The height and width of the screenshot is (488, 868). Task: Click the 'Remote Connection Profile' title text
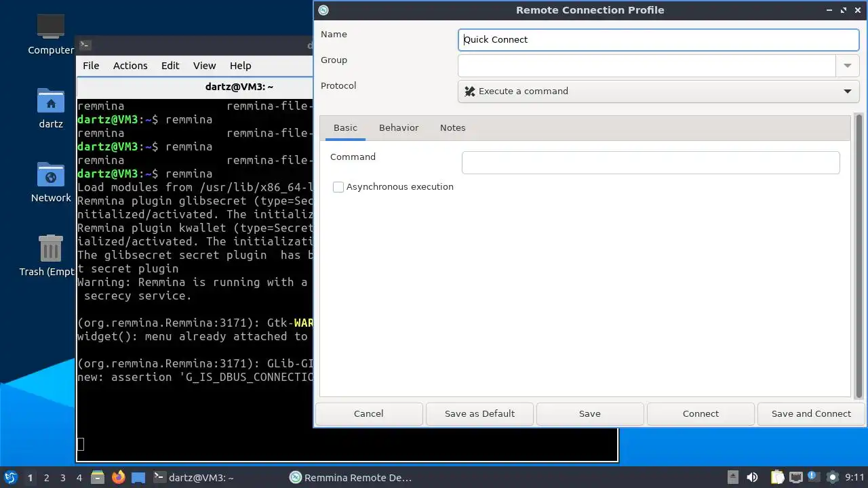pyautogui.click(x=590, y=10)
